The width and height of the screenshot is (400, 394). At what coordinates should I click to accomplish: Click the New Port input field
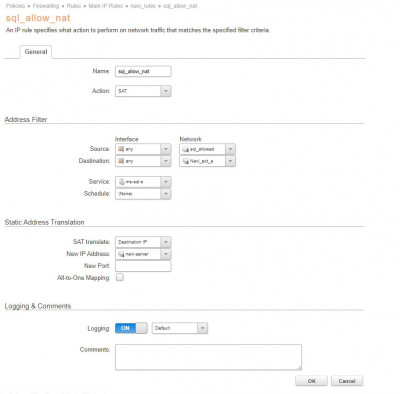tap(143, 266)
